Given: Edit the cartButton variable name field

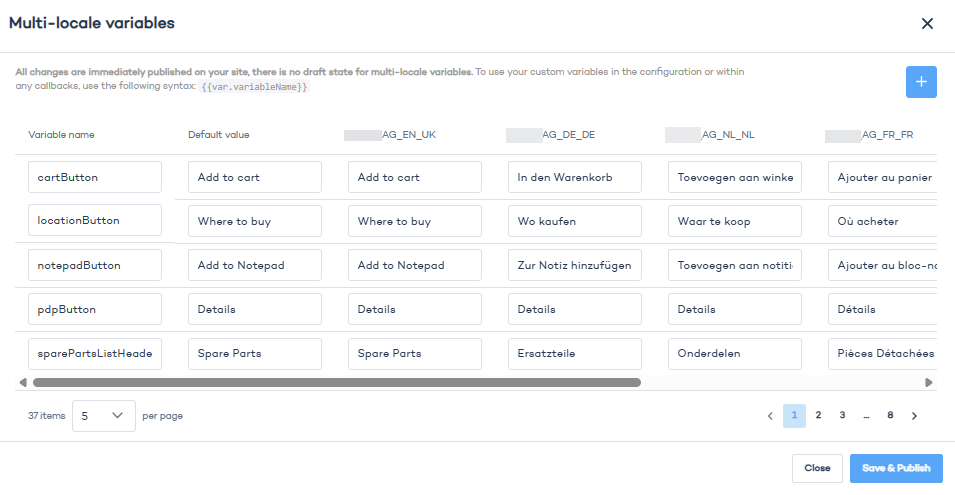Looking at the screenshot, I should click(x=95, y=177).
